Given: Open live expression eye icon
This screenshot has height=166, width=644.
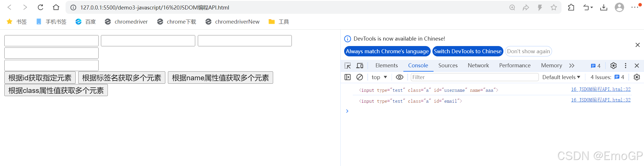Looking at the screenshot, I should (x=400, y=77).
